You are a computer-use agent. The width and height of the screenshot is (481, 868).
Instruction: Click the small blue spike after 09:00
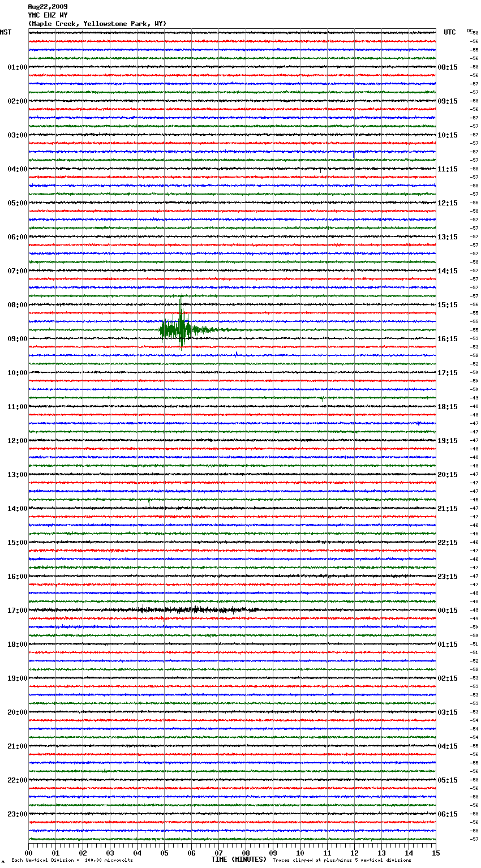pos(236,354)
